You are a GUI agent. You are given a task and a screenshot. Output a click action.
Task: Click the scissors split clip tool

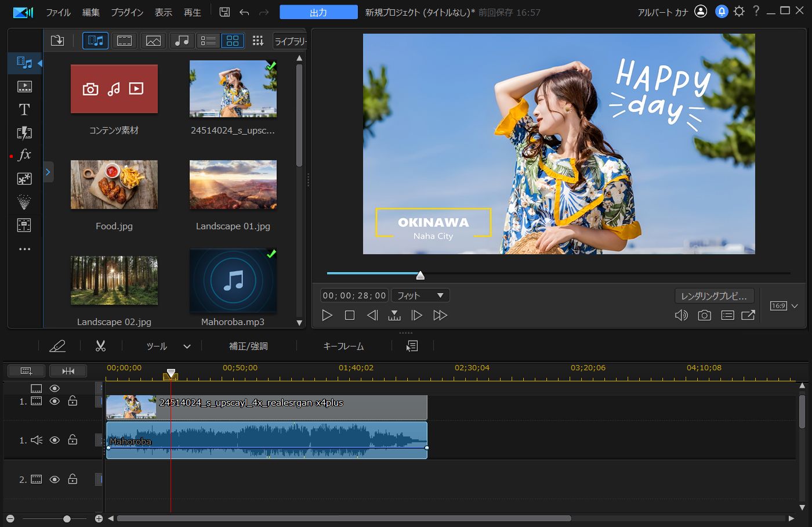pos(101,346)
